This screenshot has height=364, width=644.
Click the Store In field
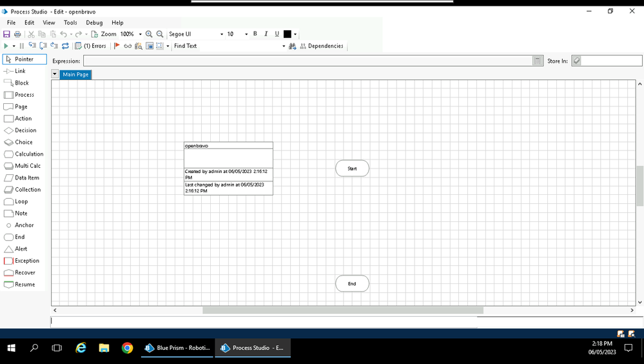tap(612, 61)
